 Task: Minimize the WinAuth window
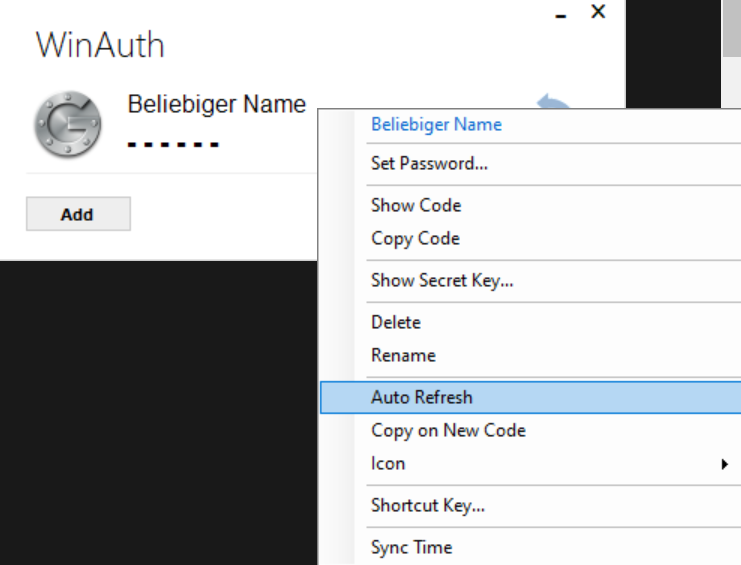pos(561,14)
